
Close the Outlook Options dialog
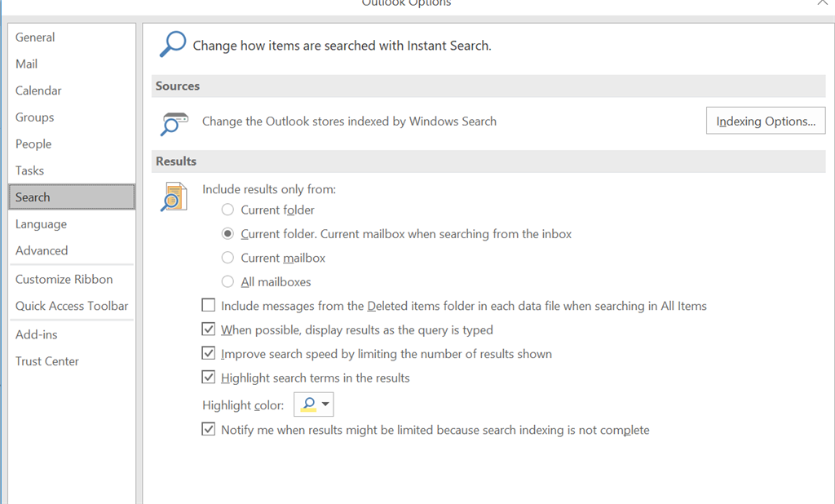[x=823, y=2]
